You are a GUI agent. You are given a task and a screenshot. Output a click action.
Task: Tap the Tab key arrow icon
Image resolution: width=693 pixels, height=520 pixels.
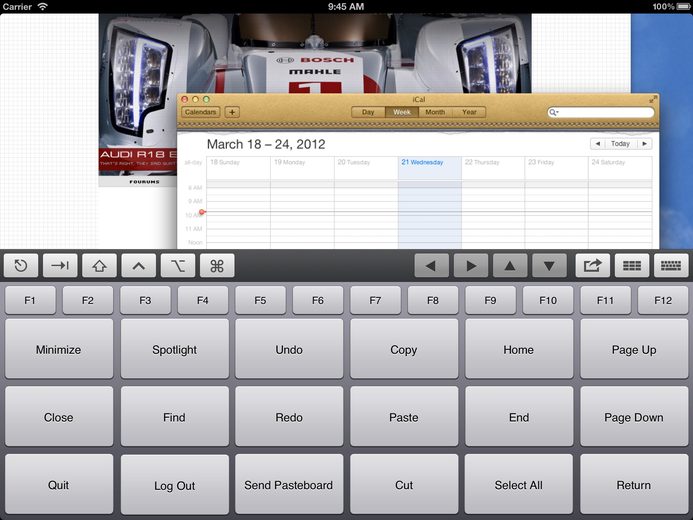(x=60, y=266)
